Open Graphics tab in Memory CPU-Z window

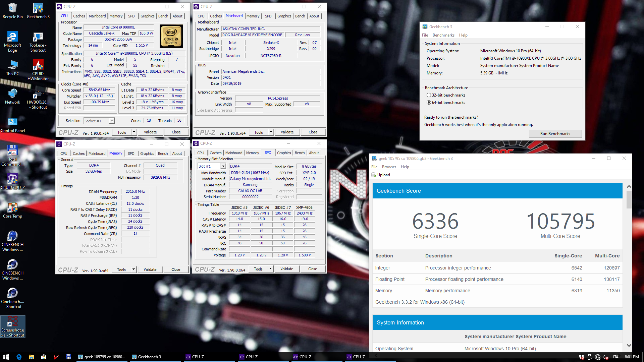click(x=147, y=154)
